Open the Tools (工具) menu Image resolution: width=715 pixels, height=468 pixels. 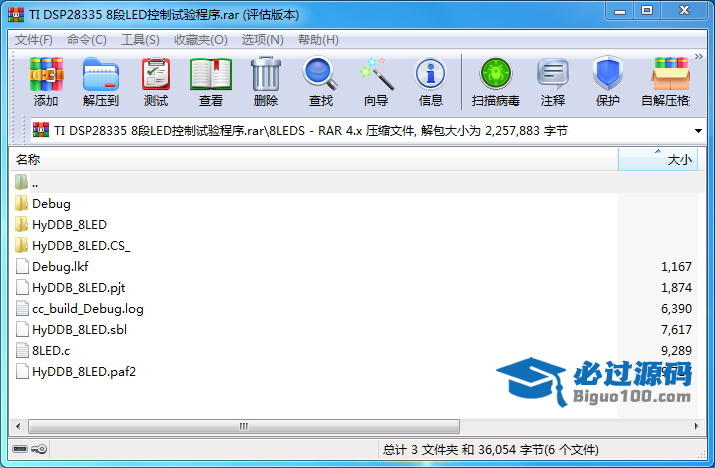tap(140, 40)
